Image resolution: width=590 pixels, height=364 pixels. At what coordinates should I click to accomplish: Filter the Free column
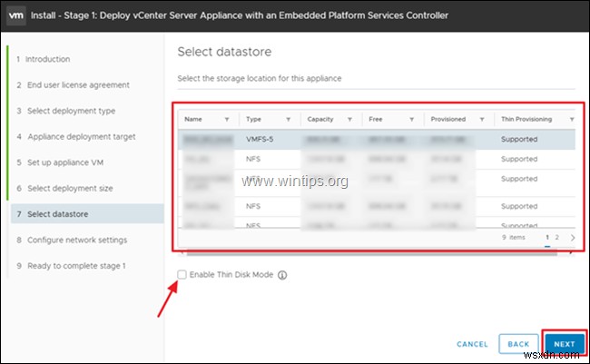point(412,119)
